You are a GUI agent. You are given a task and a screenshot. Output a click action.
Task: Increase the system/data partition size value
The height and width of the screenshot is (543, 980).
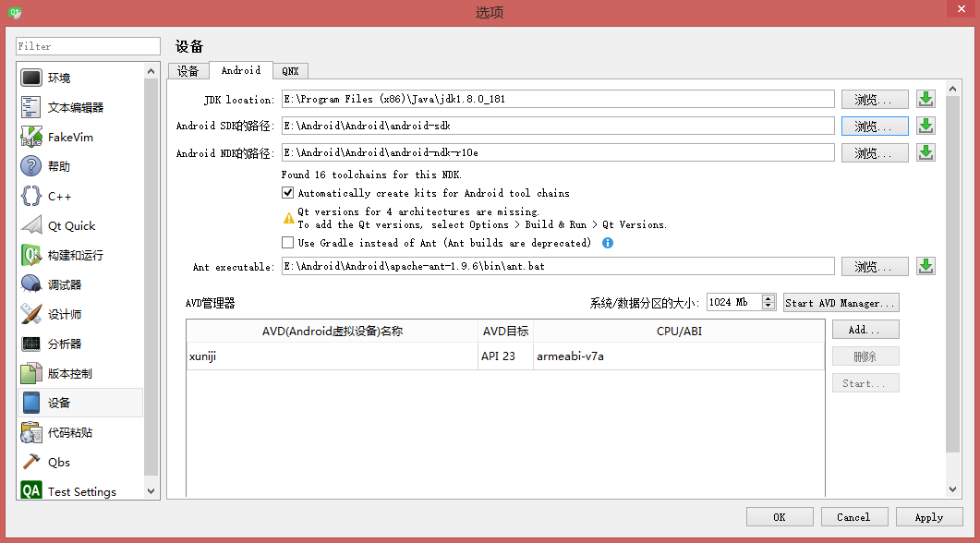tap(768, 298)
